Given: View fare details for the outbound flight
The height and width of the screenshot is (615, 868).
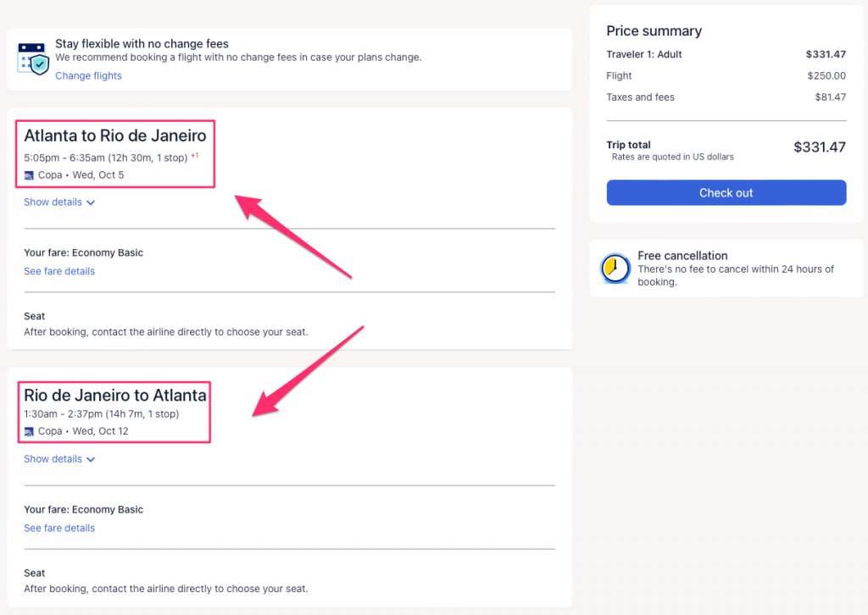Looking at the screenshot, I should pyautogui.click(x=59, y=271).
